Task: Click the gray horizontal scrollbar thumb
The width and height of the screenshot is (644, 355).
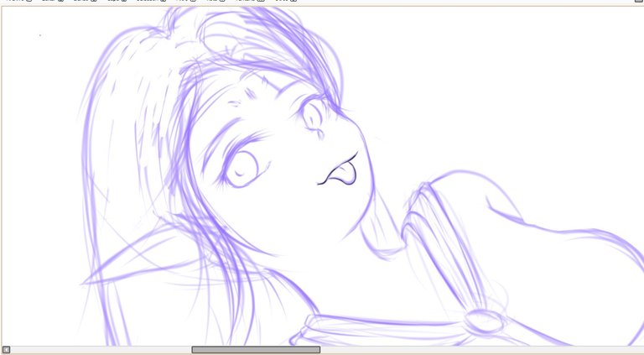Action: point(256,350)
